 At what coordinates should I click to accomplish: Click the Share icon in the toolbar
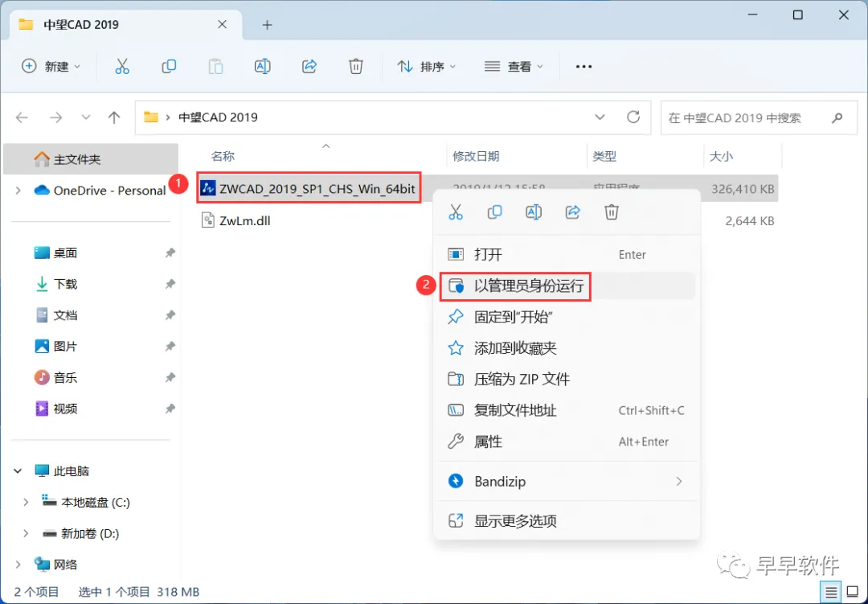(309, 67)
